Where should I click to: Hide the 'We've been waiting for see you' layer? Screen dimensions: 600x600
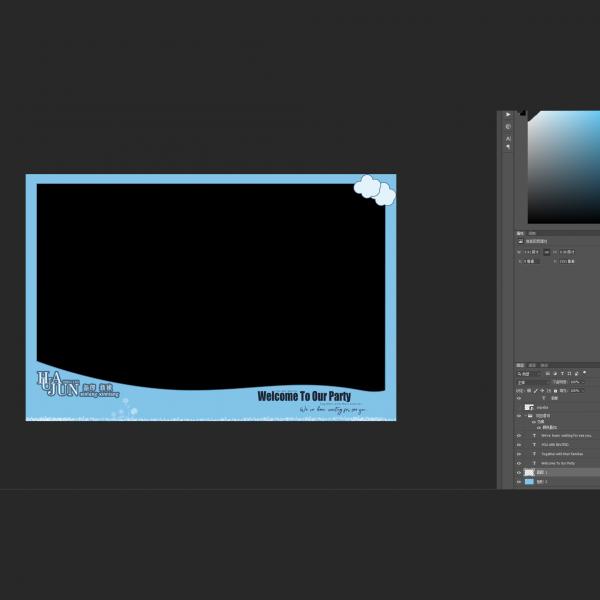(519, 436)
